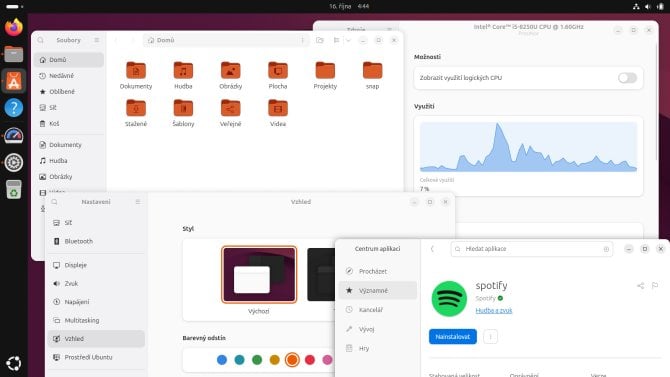Open clock and calendar in top bar
670x377 pixels.
tap(349, 6)
